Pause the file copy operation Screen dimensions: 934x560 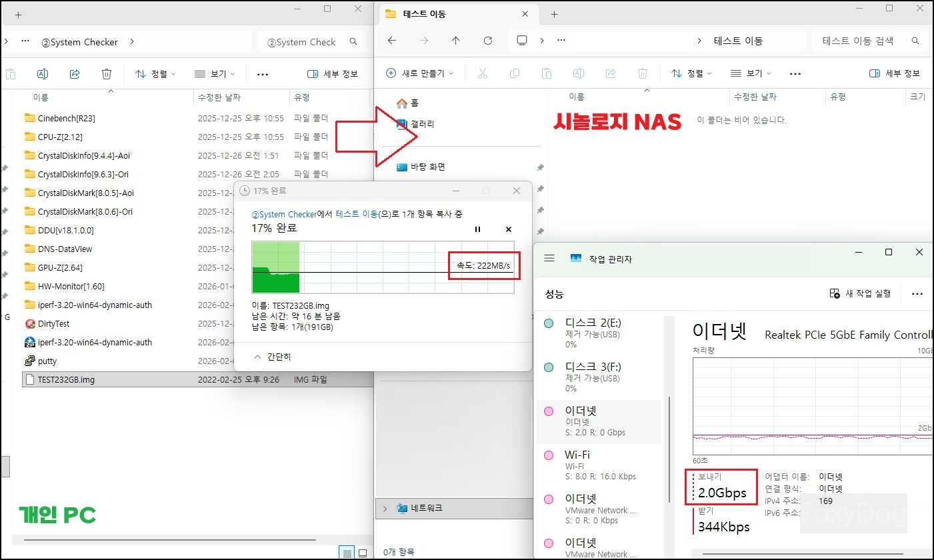[477, 229]
